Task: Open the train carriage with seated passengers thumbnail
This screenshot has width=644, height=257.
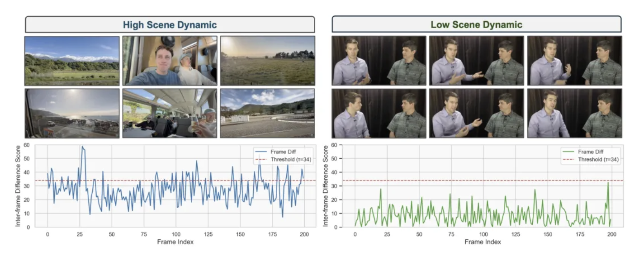Action: click(x=170, y=113)
